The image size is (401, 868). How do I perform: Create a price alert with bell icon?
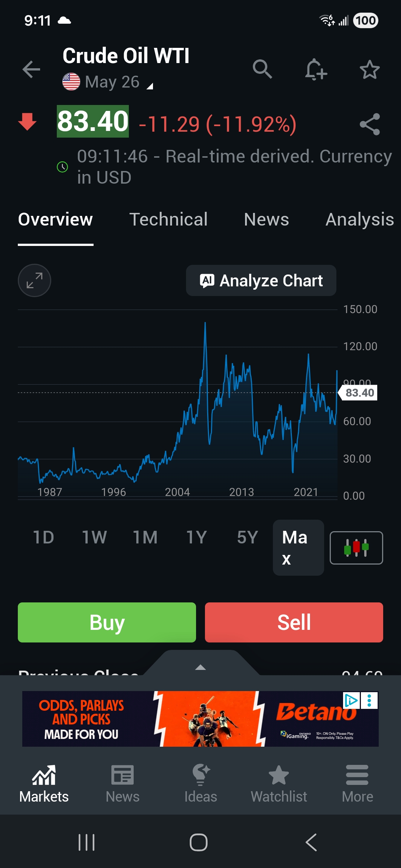coord(316,69)
